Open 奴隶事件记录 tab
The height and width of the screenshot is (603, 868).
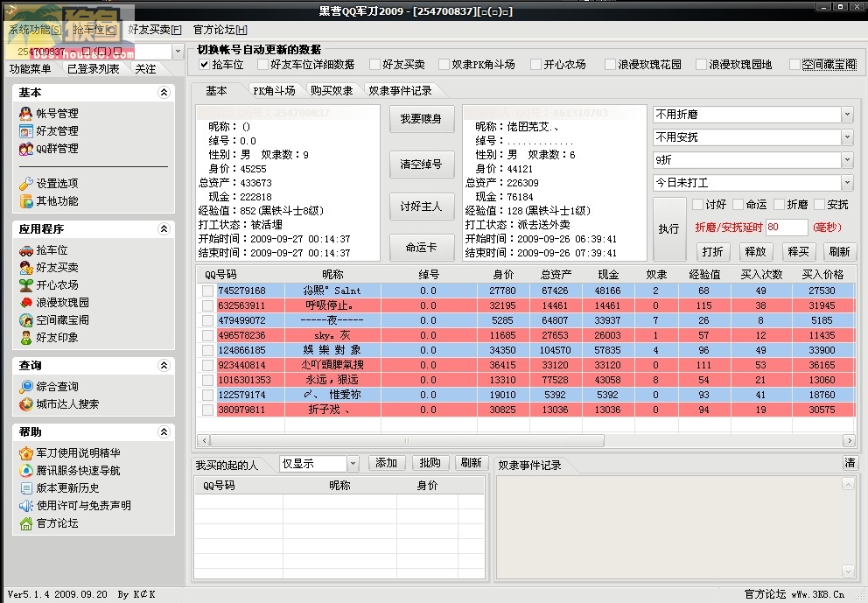(x=400, y=91)
